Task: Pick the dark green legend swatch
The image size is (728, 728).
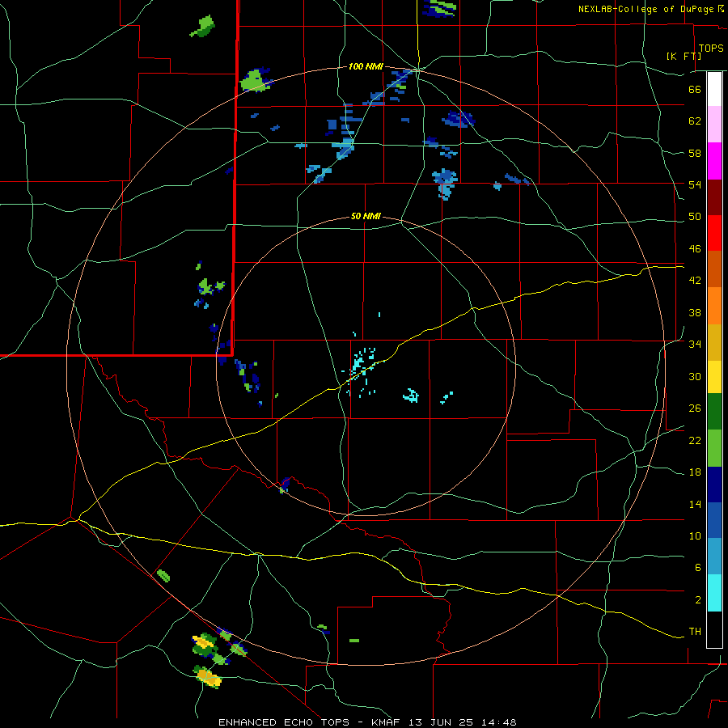Action: point(714,412)
